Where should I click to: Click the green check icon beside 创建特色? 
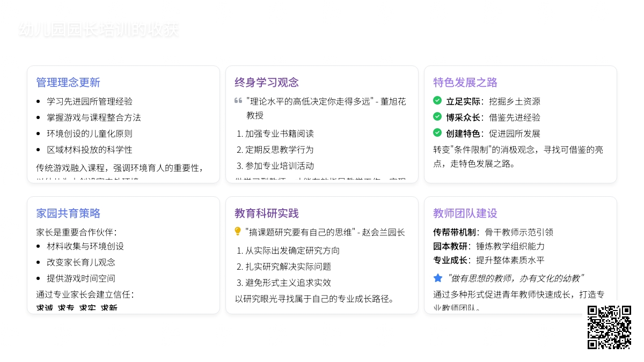[437, 132]
